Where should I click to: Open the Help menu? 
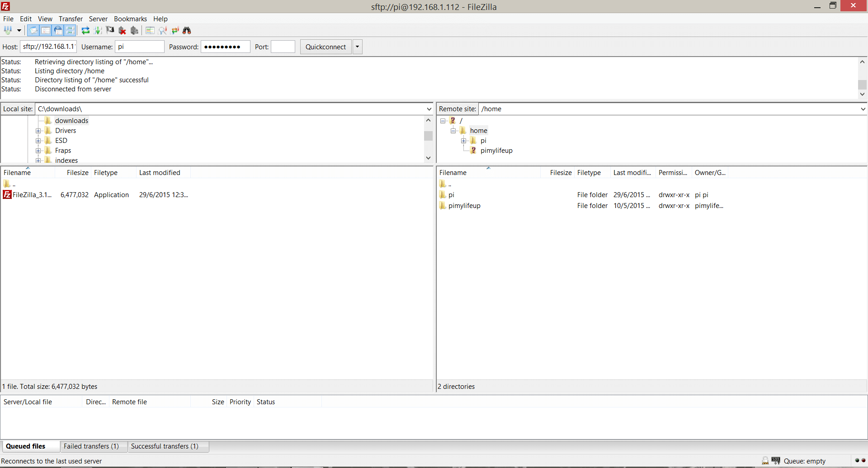coord(160,19)
